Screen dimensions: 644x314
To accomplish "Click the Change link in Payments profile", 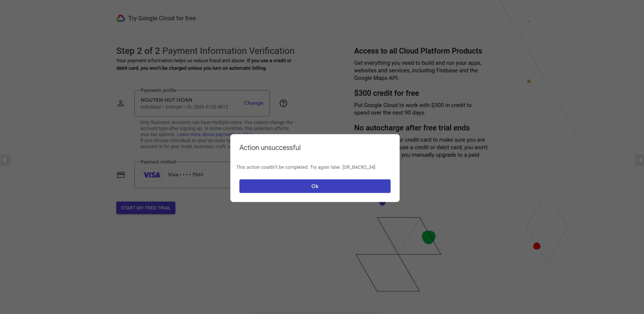I will (253, 103).
